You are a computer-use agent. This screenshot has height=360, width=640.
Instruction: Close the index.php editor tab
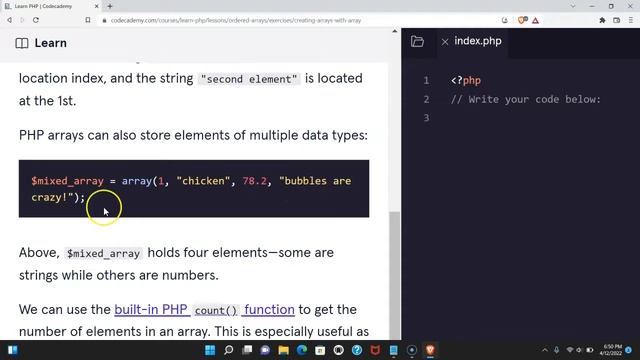click(445, 42)
